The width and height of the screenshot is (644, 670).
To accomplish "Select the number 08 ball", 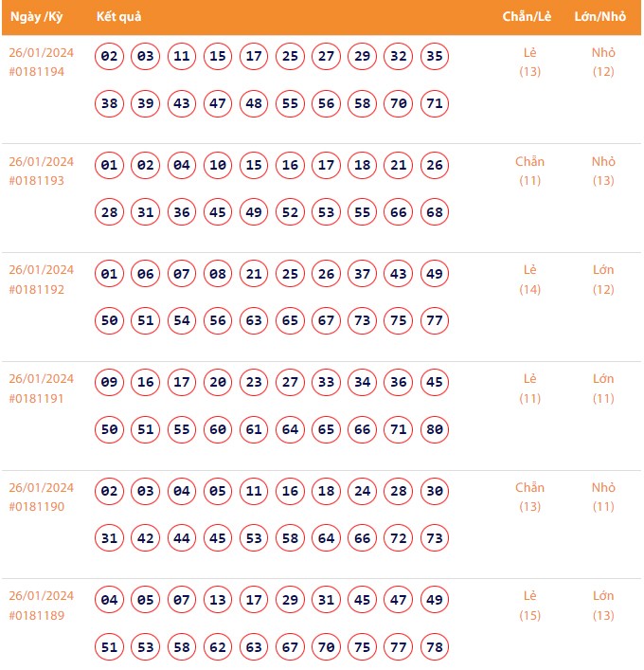I will [x=218, y=275].
